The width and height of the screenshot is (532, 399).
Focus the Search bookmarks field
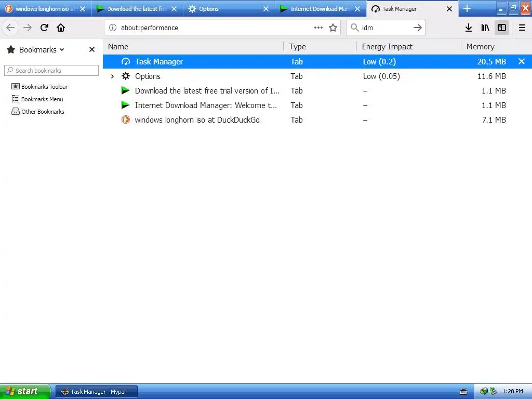point(51,71)
